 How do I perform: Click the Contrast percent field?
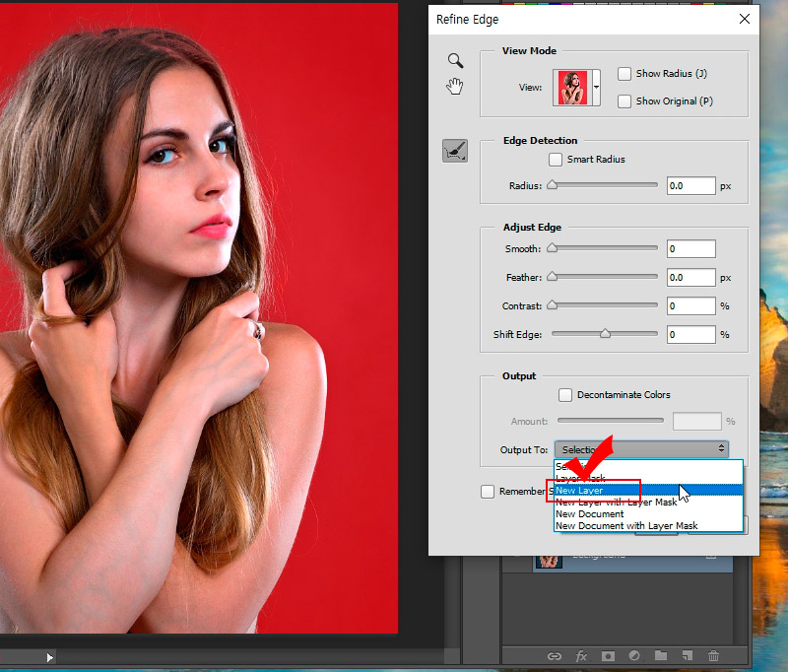(691, 306)
